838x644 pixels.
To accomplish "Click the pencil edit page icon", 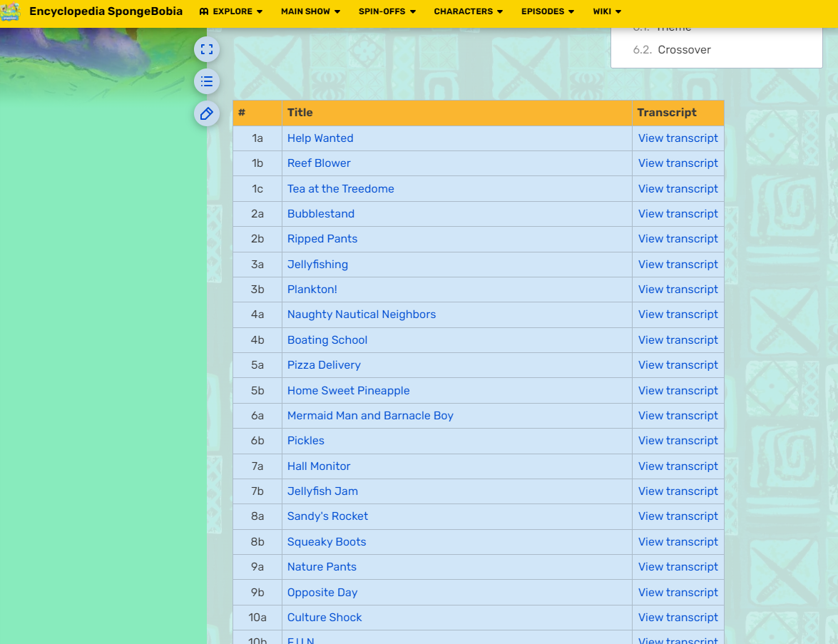I will point(206,114).
